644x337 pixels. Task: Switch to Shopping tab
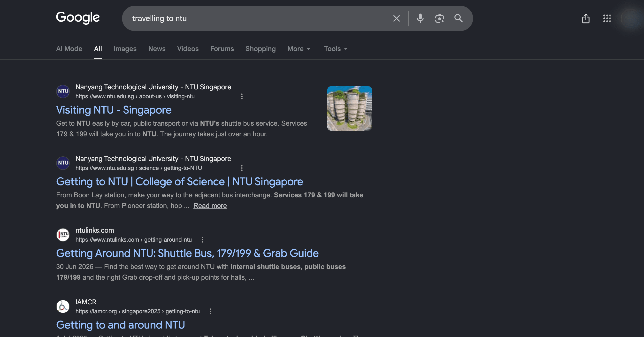(x=261, y=49)
